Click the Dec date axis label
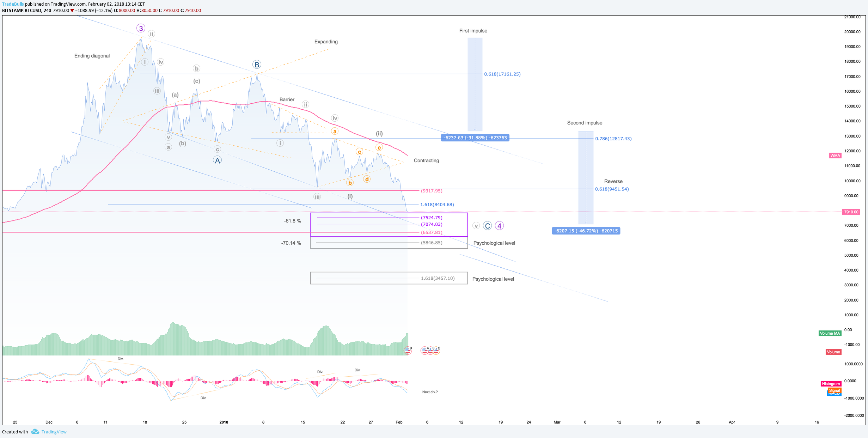This screenshot has width=868, height=438. pyautogui.click(x=49, y=422)
